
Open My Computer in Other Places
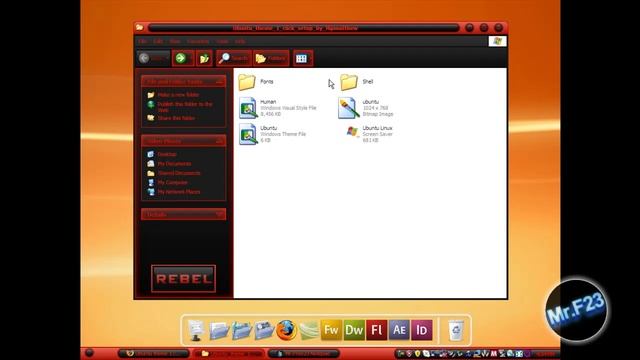173,182
